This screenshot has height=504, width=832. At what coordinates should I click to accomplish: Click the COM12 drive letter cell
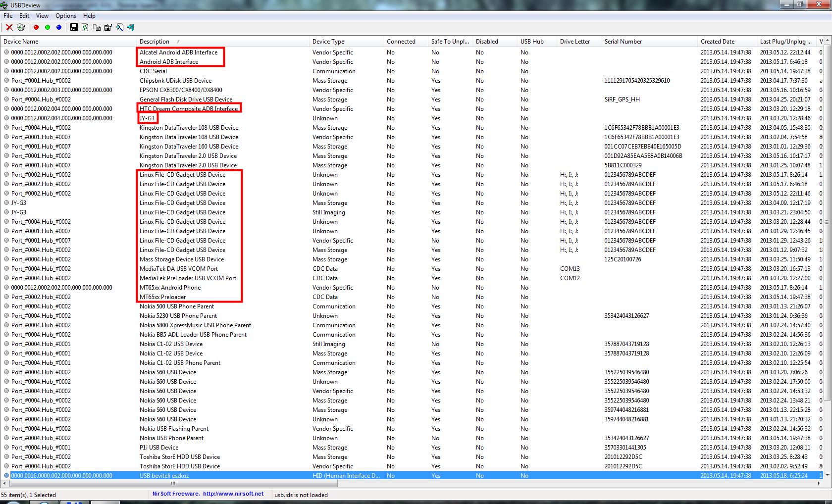click(x=570, y=278)
